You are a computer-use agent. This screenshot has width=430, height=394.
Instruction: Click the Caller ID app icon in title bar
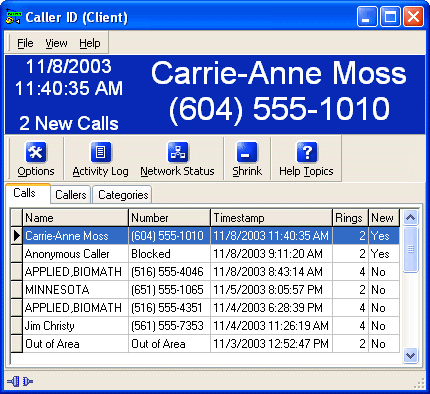click(x=14, y=17)
